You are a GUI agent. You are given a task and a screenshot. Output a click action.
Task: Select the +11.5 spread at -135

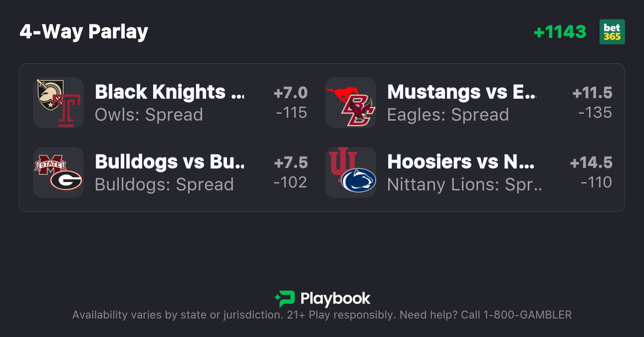coord(593,103)
